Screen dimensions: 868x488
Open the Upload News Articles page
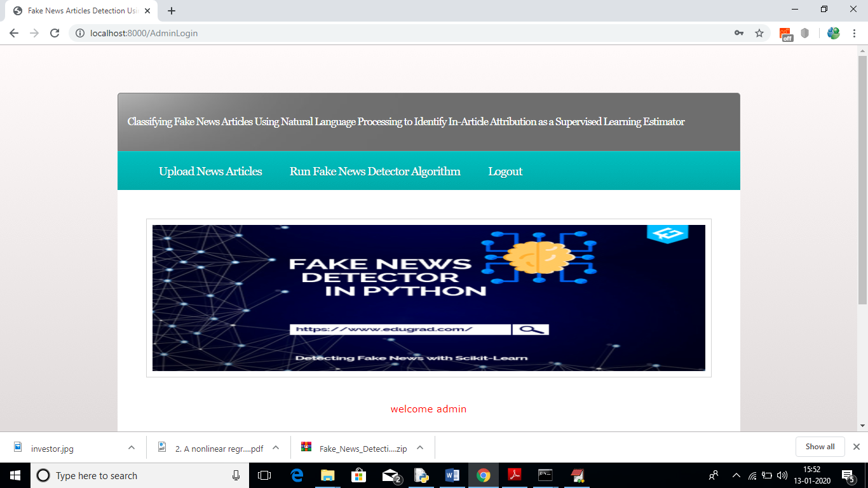tap(210, 172)
